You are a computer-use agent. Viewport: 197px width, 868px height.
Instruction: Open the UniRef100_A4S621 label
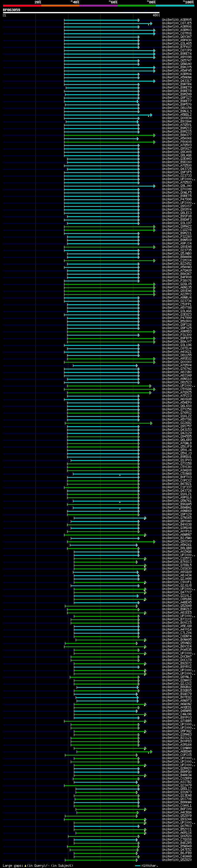pos(177,351)
